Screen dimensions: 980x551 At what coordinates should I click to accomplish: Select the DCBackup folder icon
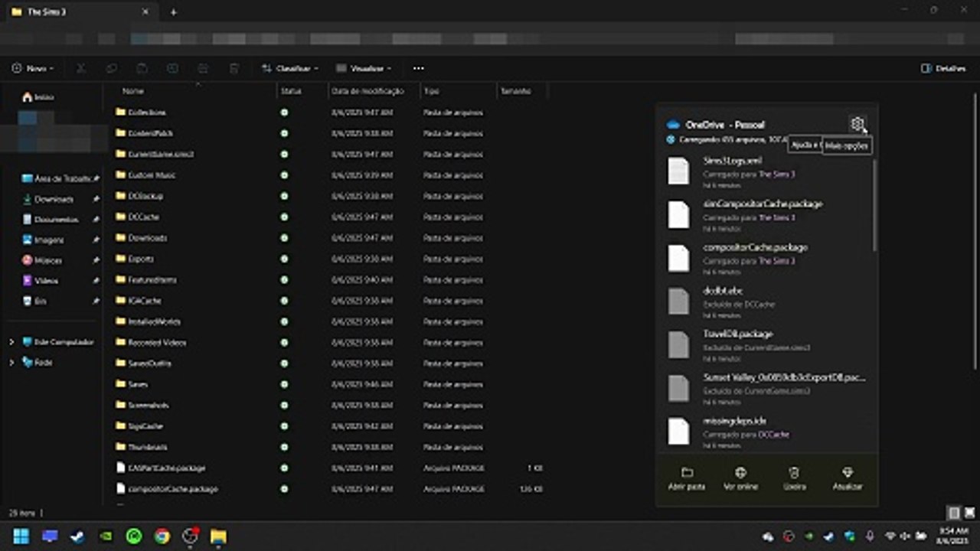(x=120, y=196)
